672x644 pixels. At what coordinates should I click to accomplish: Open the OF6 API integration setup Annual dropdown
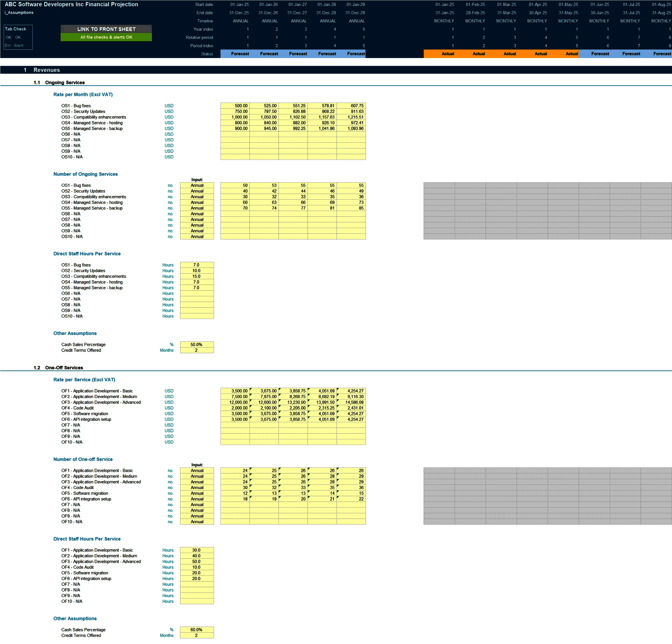point(197,499)
